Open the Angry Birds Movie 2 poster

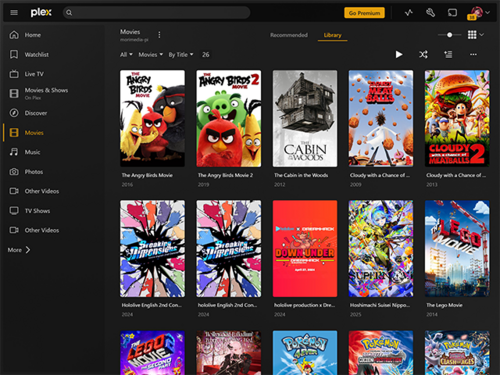coord(229,118)
